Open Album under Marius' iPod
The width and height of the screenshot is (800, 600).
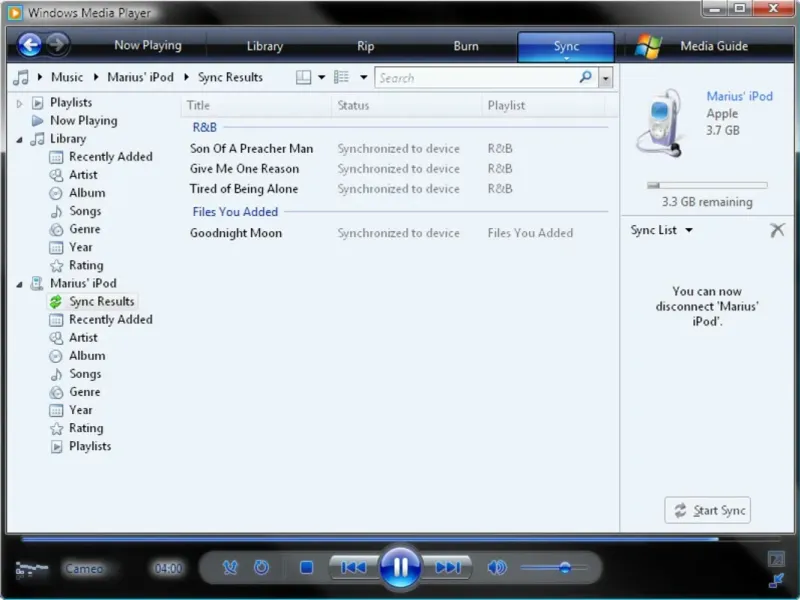[x=78, y=356]
